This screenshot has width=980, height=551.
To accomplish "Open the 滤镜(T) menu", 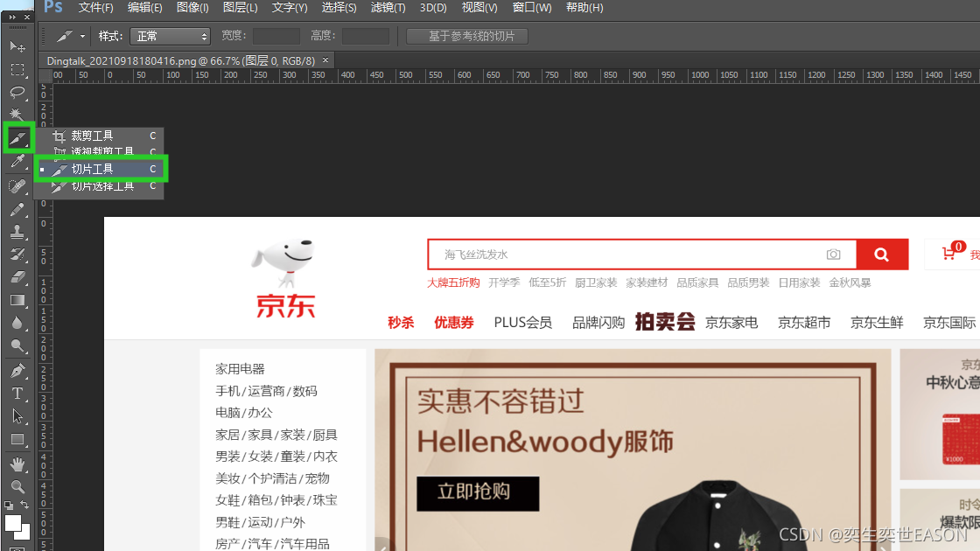I will point(388,8).
